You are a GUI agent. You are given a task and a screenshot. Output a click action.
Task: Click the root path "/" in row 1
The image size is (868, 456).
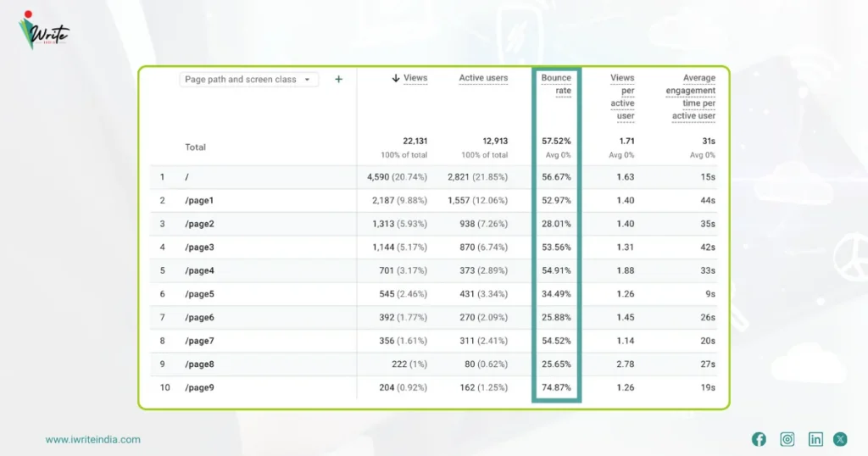[187, 177]
